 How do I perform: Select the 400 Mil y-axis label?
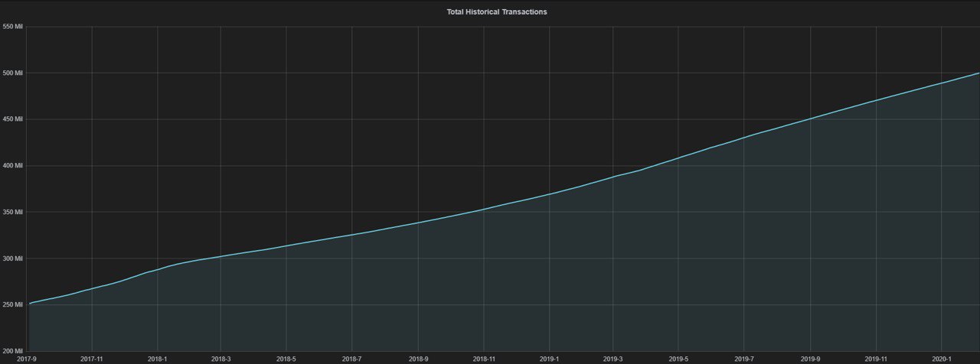(x=14, y=166)
